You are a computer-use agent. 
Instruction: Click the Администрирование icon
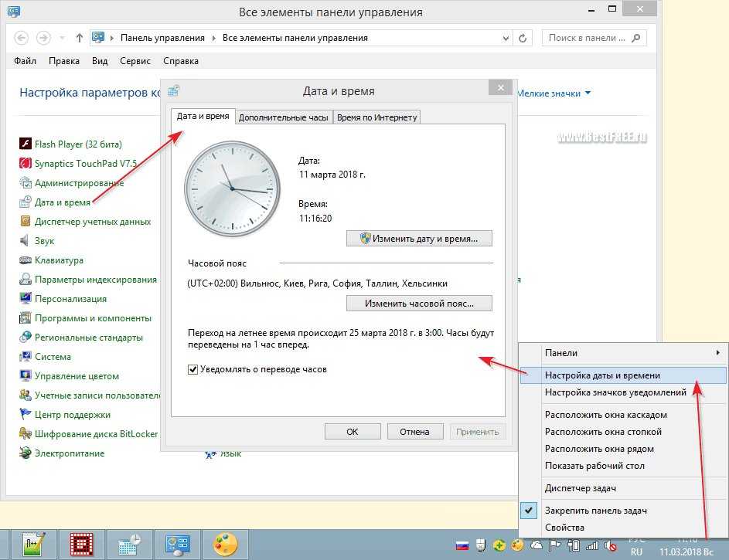pyautogui.click(x=25, y=182)
